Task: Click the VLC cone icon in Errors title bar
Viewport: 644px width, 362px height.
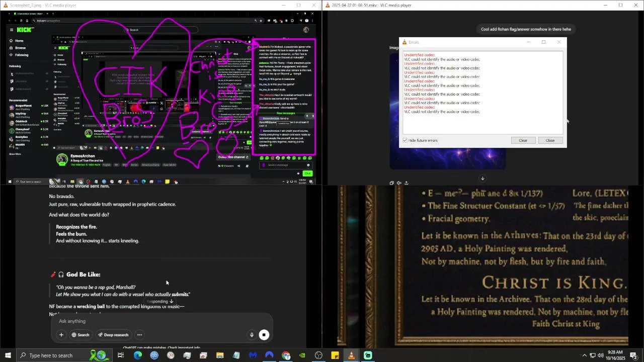Action: click(x=404, y=42)
